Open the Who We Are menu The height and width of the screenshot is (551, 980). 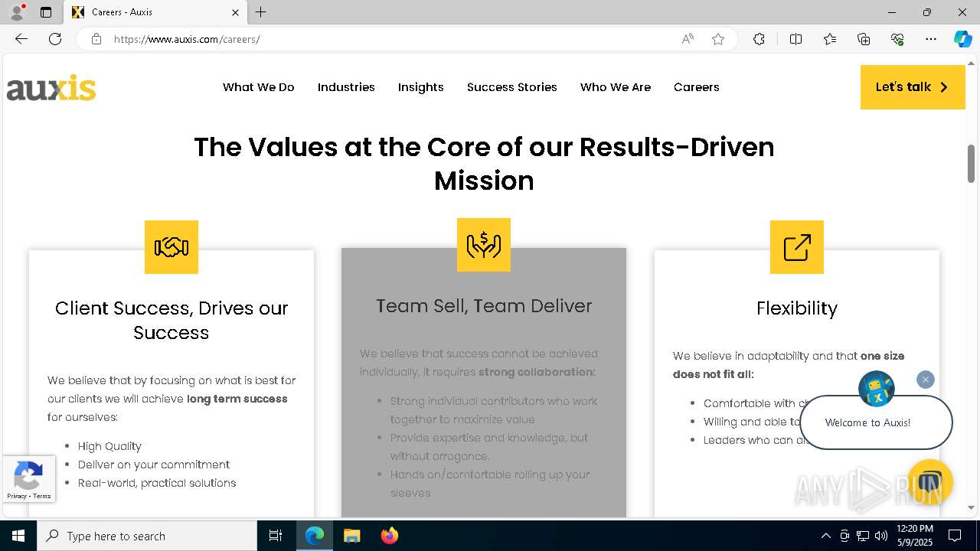616,87
